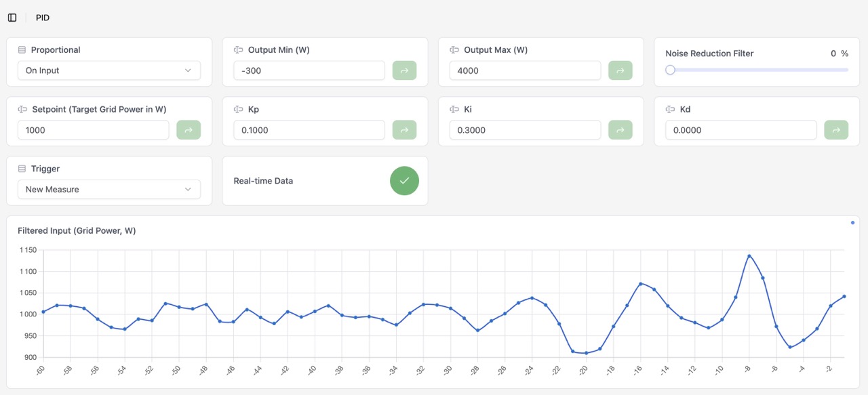Viewport: 868px width, 395px height.
Task: Submit the Kp value arrow button
Action: [405, 130]
